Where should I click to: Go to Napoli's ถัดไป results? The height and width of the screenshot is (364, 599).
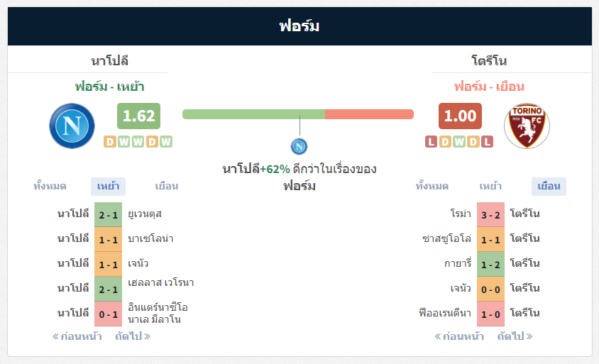(x=133, y=336)
